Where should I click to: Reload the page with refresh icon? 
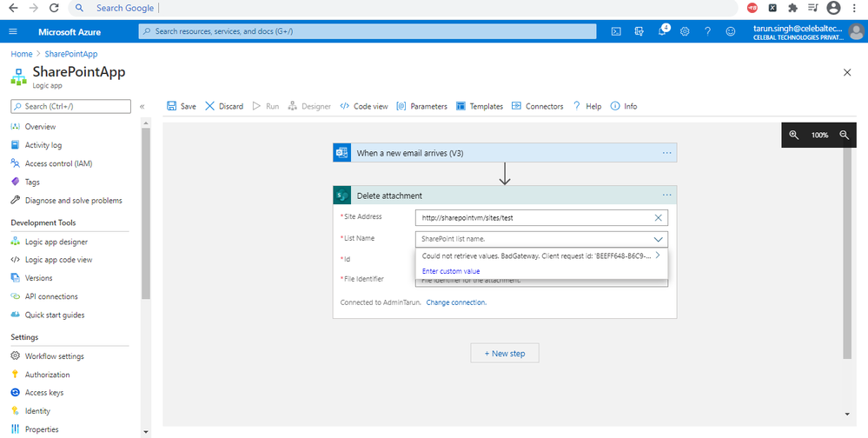pos(54,8)
